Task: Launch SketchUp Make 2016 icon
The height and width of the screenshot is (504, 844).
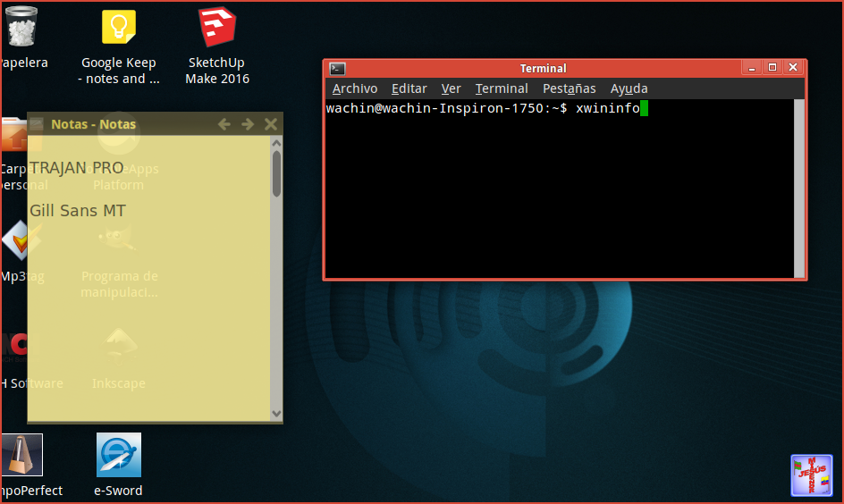Action: click(x=217, y=27)
